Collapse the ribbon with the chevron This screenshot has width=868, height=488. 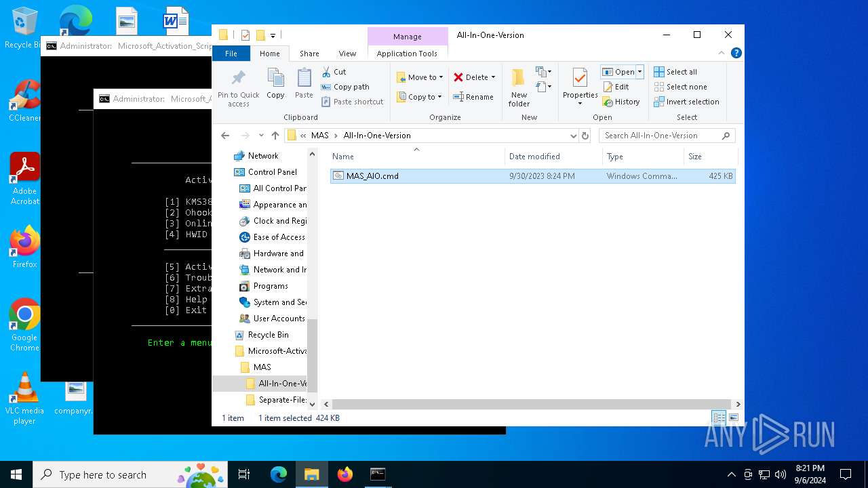(x=722, y=53)
